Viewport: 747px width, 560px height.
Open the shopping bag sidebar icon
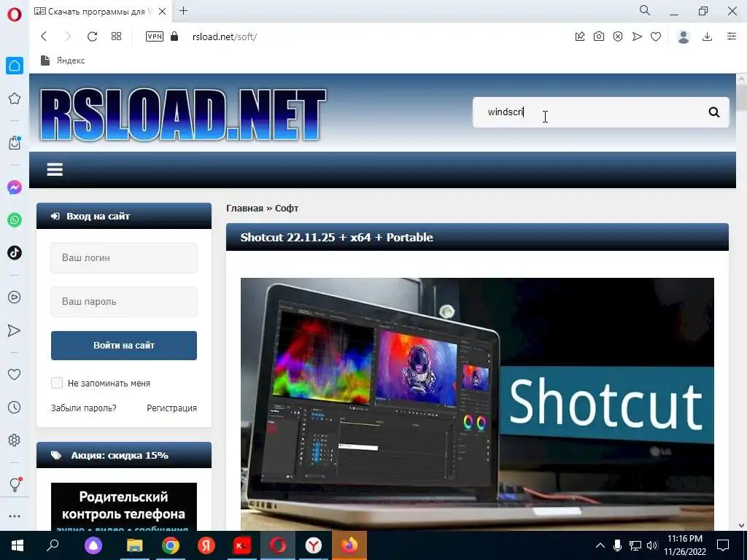pyautogui.click(x=15, y=143)
